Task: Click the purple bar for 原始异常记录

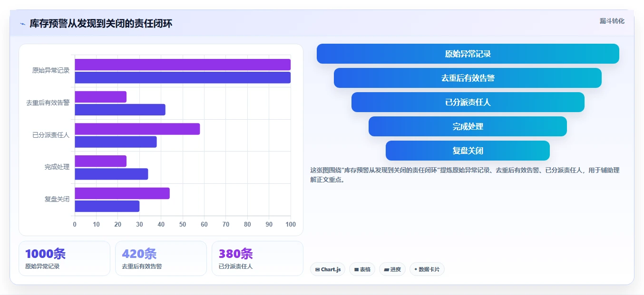Action: (x=183, y=65)
